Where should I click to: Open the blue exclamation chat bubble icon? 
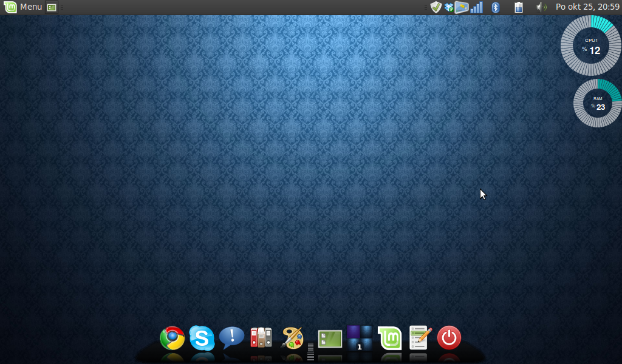231,338
